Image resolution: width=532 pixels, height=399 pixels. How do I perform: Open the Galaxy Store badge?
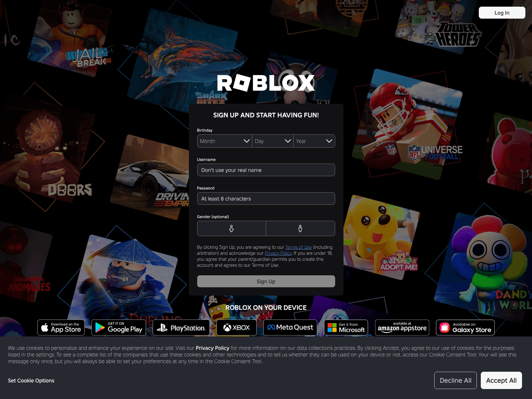pos(465,328)
